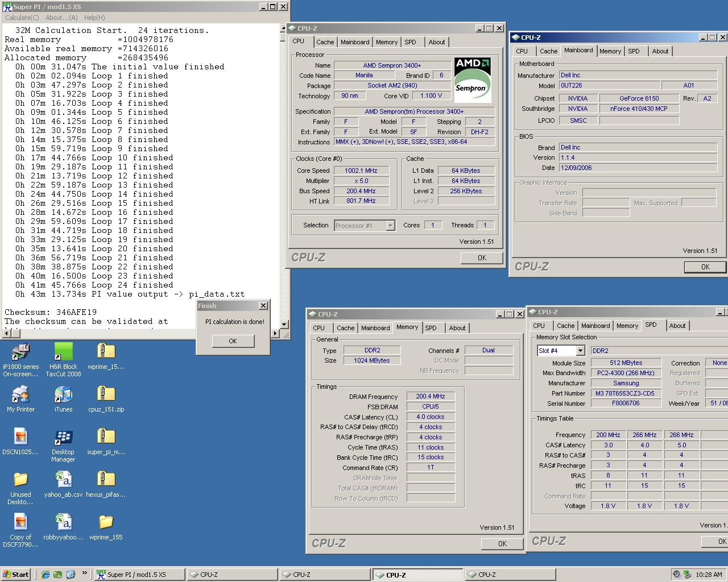
Task: Select About tab in the CPU-Z SPD window
Action: click(677, 326)
